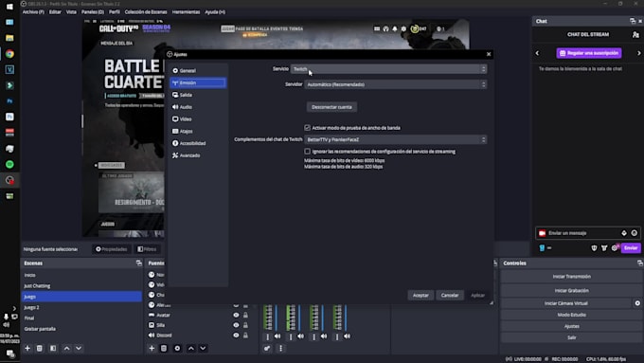This screenshot has height=363, width=644.
Task: Open Google Chrome from taskbar
Action: (9, 54)
